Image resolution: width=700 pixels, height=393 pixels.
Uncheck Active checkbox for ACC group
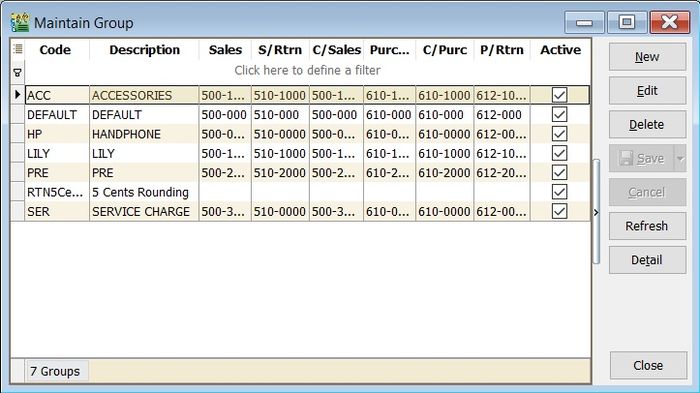(x=559, y=95)
